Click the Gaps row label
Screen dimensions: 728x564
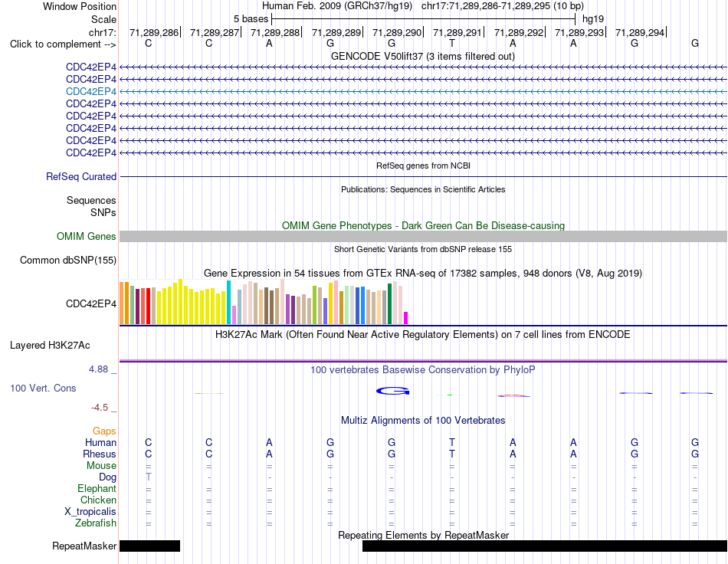(x=104, y=431)
